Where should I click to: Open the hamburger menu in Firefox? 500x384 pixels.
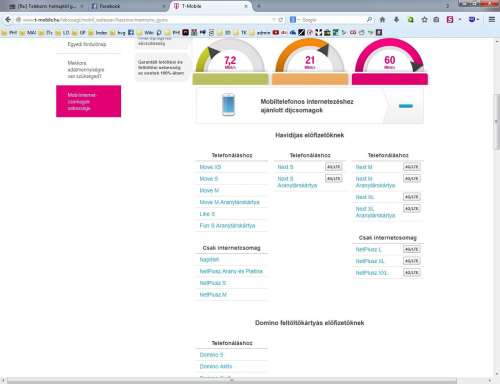[x=492, y=20]
